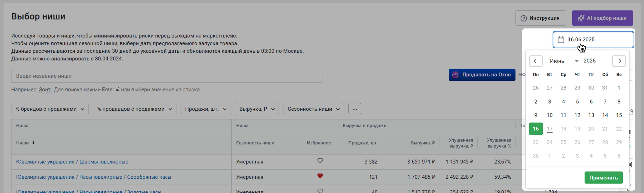Viewport: 644px width, 193px height.
Task: Focus the niche name search field
Action: (167, 76)
